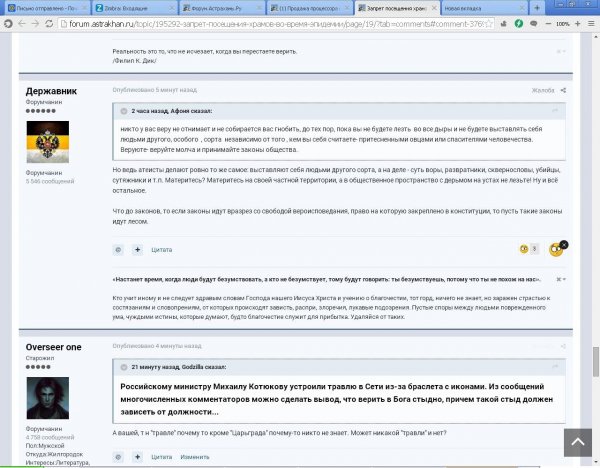Click the browser address bar URL
The height and width of the screenshot is (468, 600).
pos(250,22)
